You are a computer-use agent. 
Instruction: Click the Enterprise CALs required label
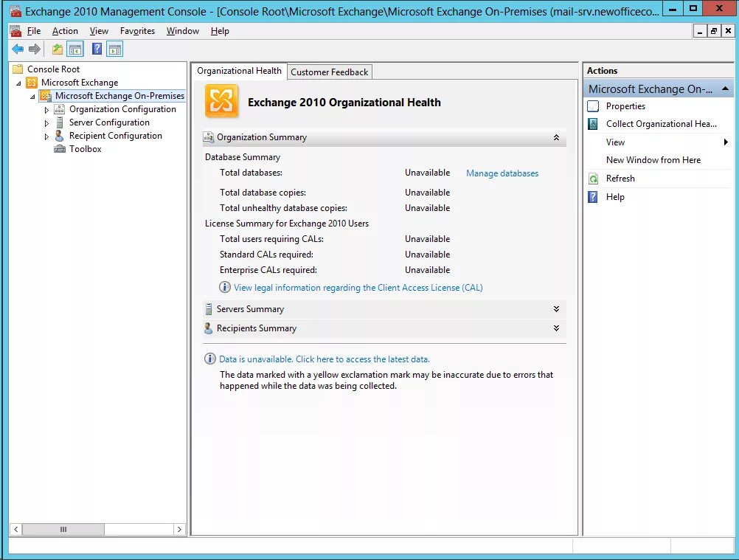pos(268,270)
